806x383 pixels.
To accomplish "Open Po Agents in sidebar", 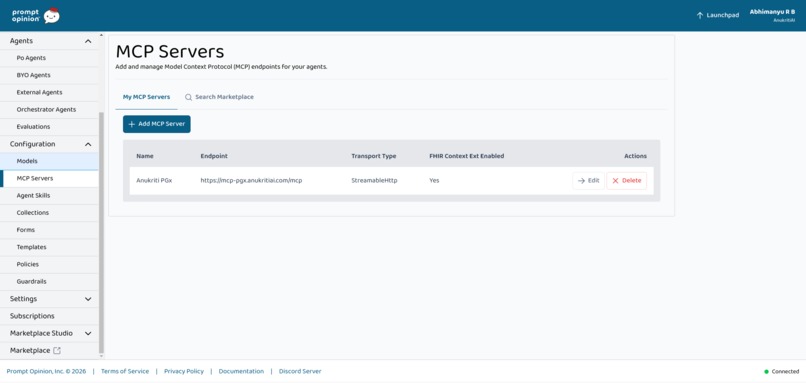I will (x=49, y=58).
